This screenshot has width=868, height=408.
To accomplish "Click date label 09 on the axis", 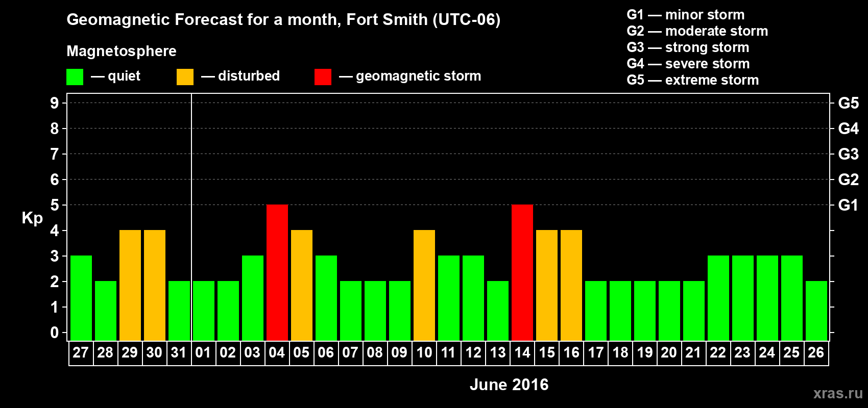I will tap(399, 353).
